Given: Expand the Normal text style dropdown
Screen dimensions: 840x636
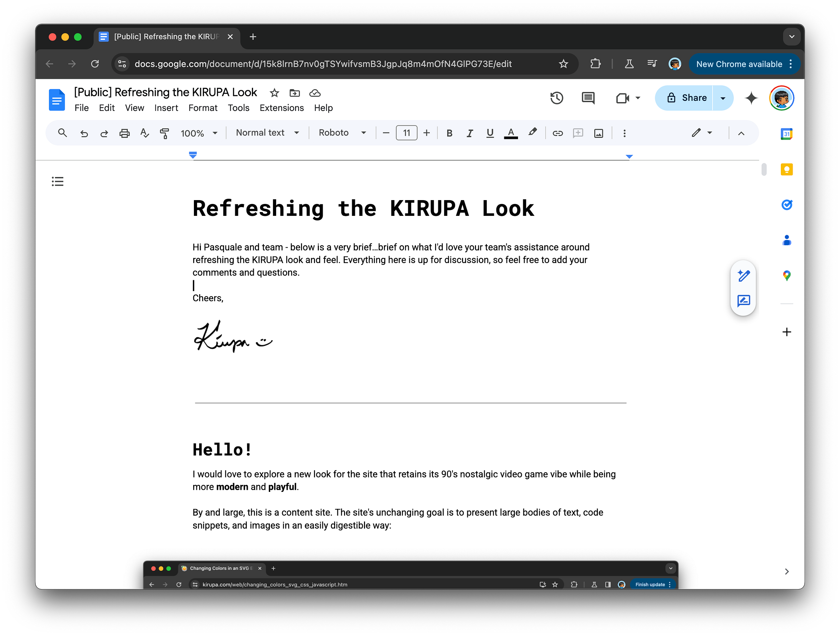Looking at the screenshot, I should (267, 133).
